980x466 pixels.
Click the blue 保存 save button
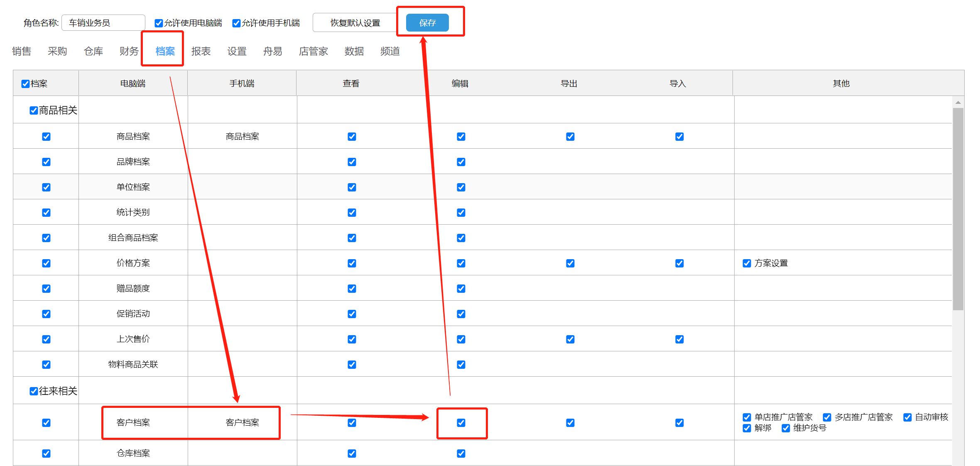click(427, 23)
